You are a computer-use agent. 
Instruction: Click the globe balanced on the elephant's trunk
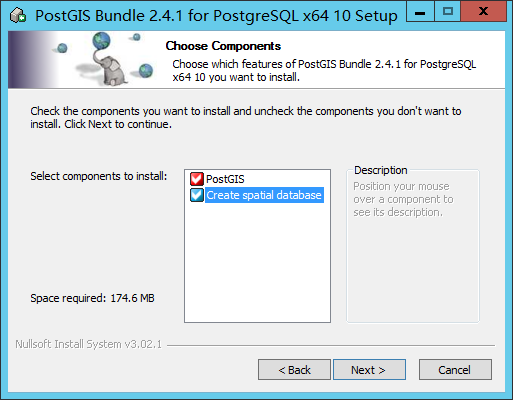(102, 41)
